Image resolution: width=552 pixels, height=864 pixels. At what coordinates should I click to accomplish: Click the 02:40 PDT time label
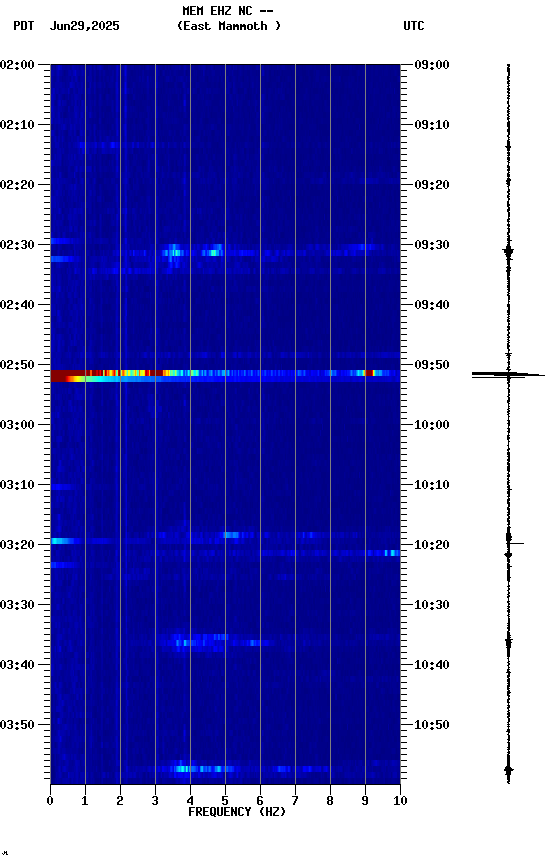(17, 305)
